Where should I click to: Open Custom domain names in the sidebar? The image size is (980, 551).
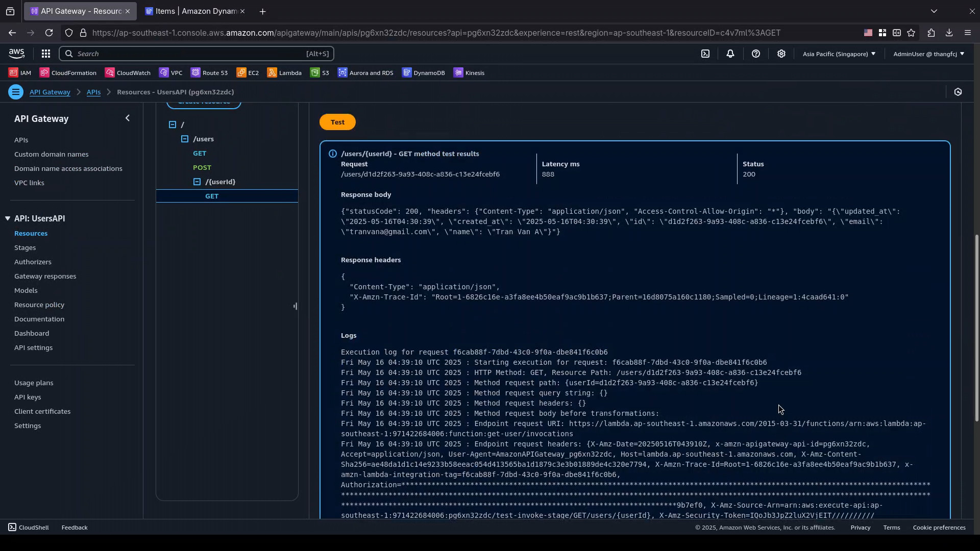point(51,154)
